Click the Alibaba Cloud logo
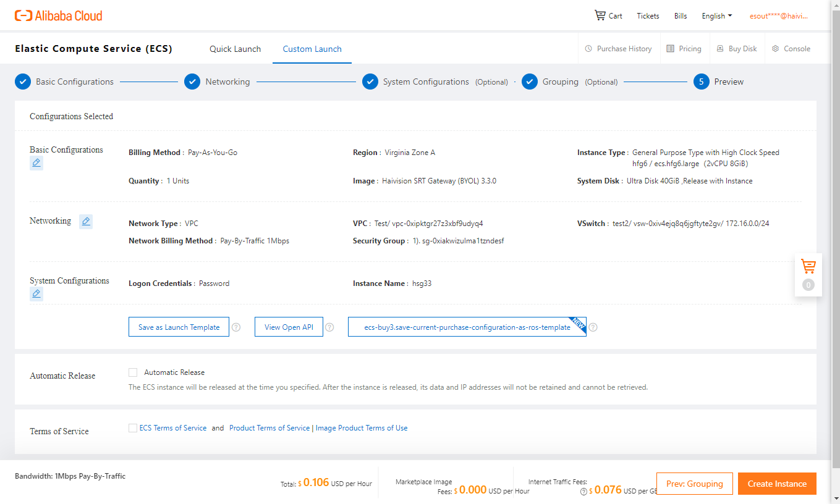 pyautogui.click(x=59, y=15)
